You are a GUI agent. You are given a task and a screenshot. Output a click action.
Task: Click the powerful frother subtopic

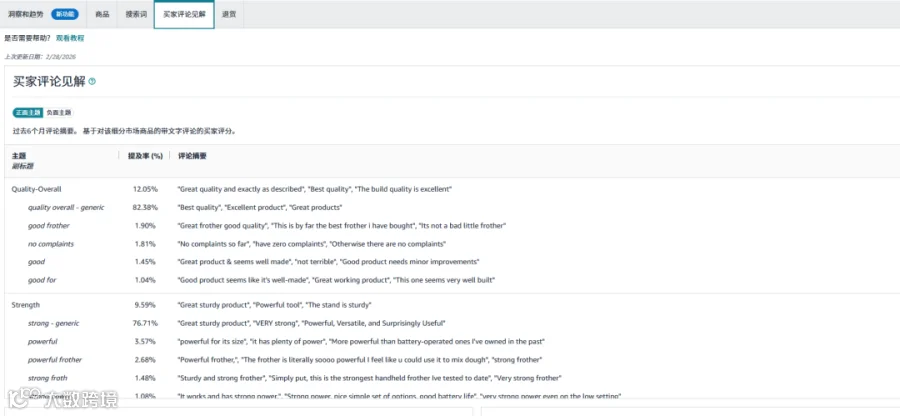(55, 360)
